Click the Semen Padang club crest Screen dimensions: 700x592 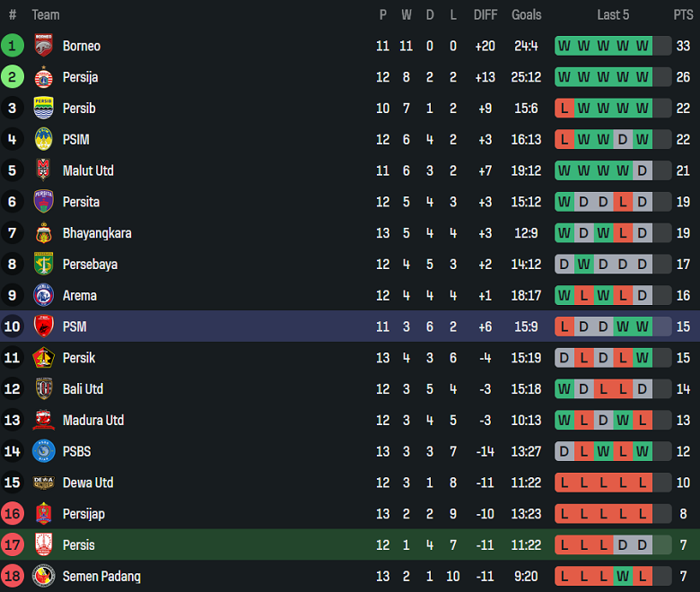coord(43,576)
